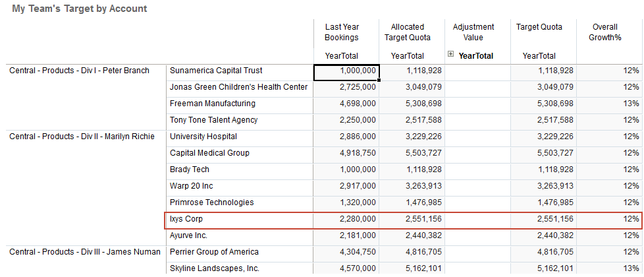
Task: Click the Allocated Target Quota column header
Action: tap(407, 32)
